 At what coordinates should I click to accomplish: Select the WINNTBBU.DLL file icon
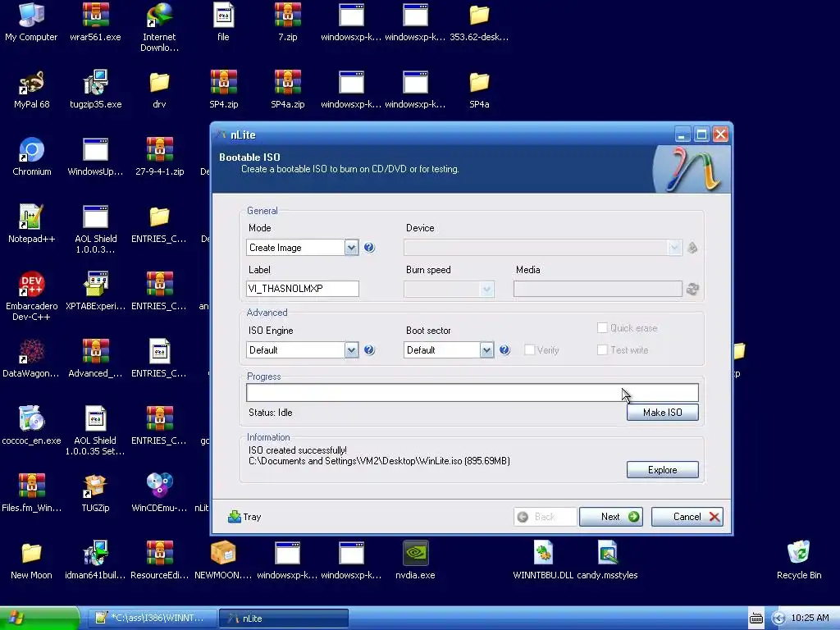[x=543, y=560]
